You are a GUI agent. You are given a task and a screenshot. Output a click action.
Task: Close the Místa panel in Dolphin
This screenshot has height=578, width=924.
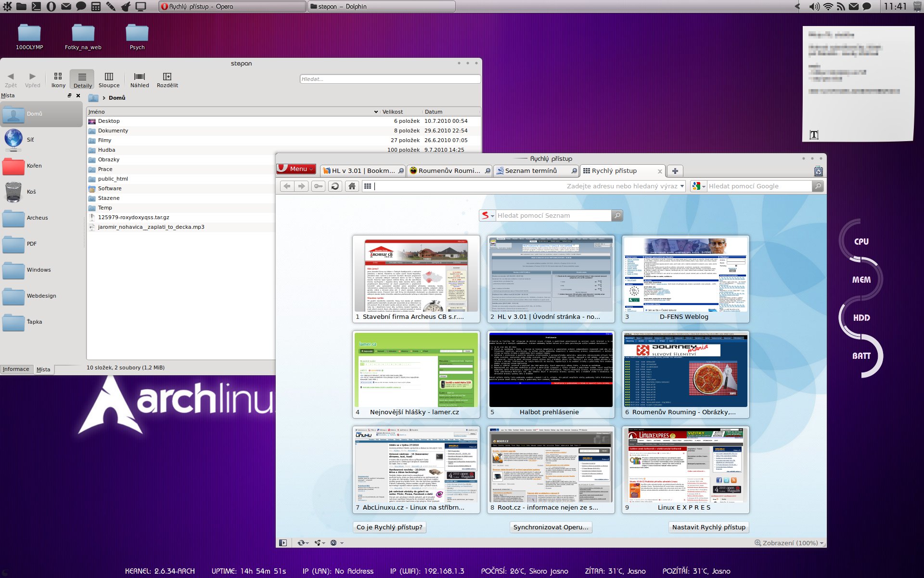click(x=78, y=95)
